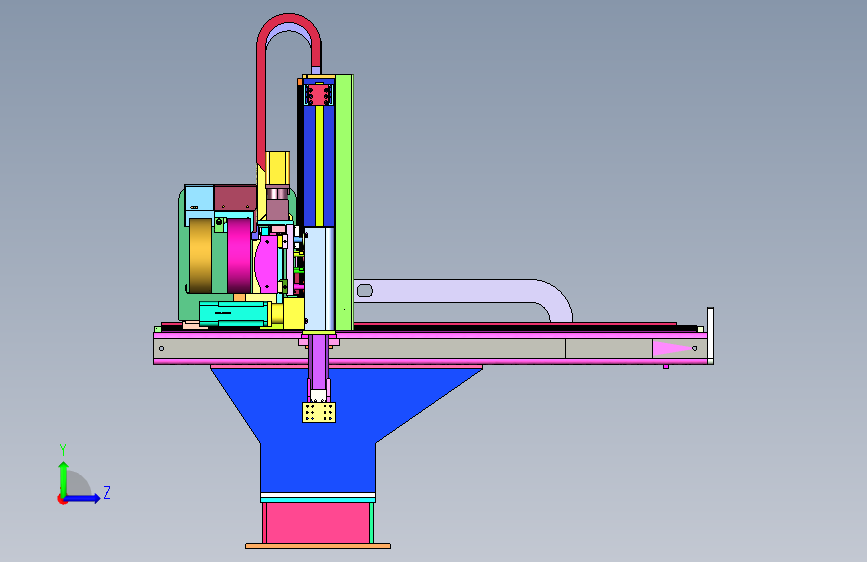Viewport: 867px width, 562px height.
Task: Select the yellow bolt-pattern flange plate
Action: pyautogui.click(x=319, y=412)
